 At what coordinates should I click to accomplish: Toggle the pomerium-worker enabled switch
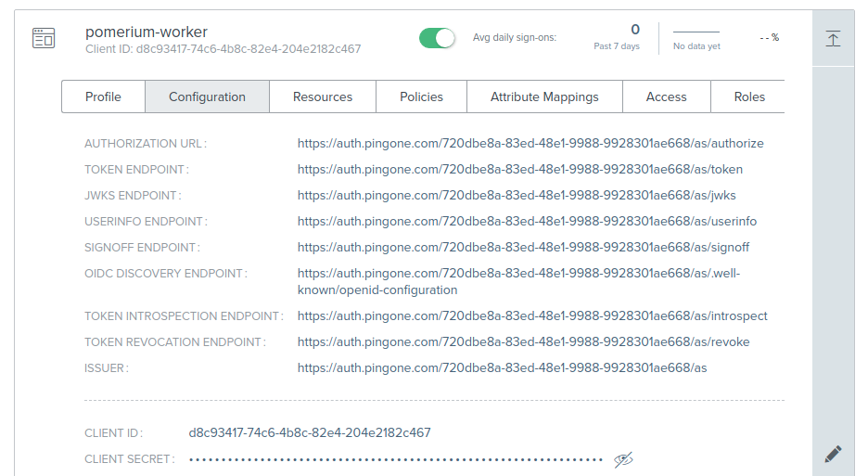click(x=437, y=38)
